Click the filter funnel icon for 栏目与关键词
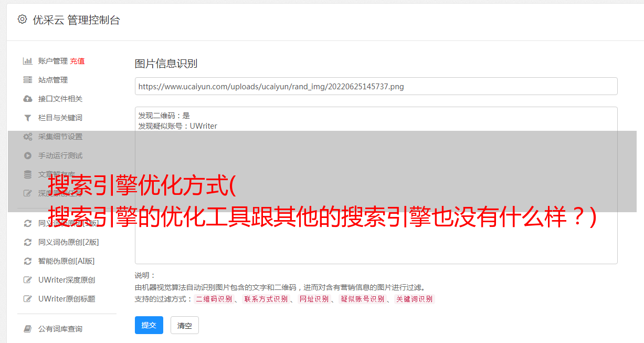 coord(28,118)
